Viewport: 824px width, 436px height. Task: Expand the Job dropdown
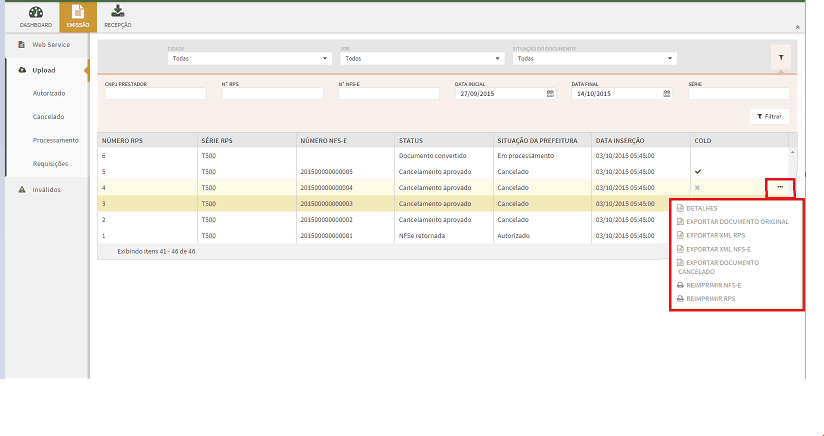(x=422, y=59)
